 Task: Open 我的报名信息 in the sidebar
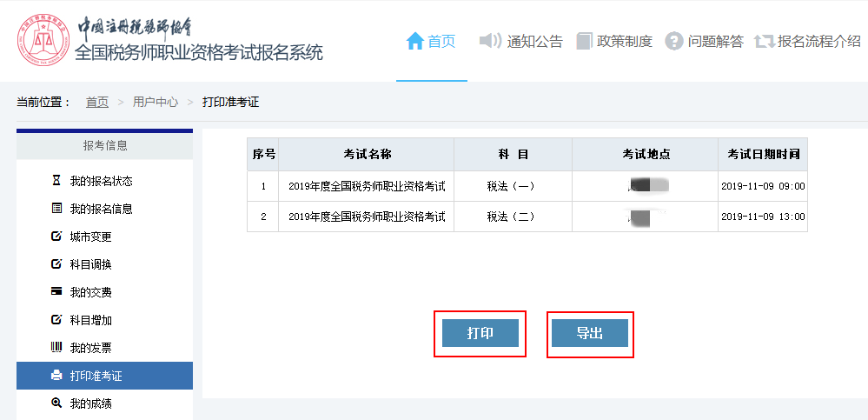pos(101,209)
